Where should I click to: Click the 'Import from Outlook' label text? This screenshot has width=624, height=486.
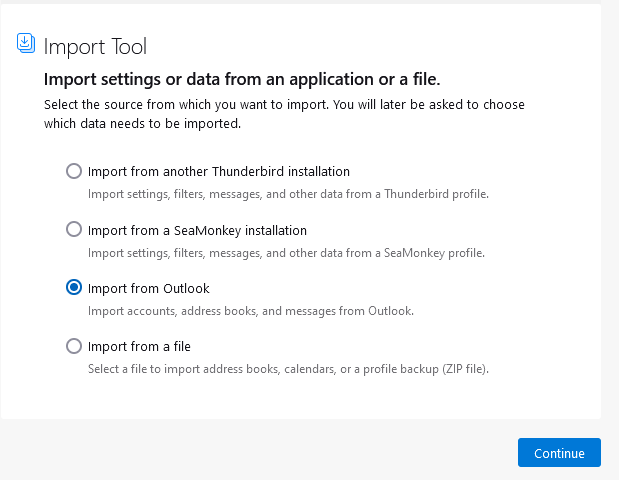[x=150, y=291]
